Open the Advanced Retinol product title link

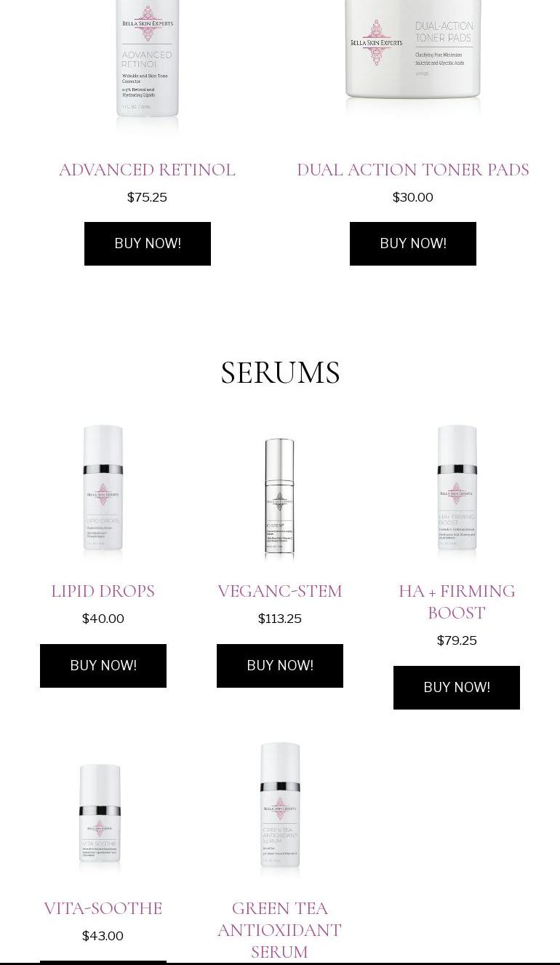[x=147, y=170]
